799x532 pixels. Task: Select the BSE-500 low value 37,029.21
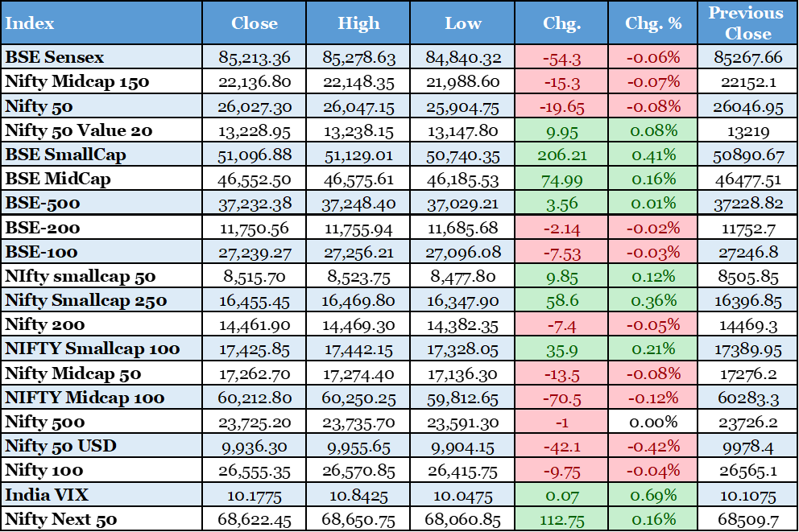(462, 204)
